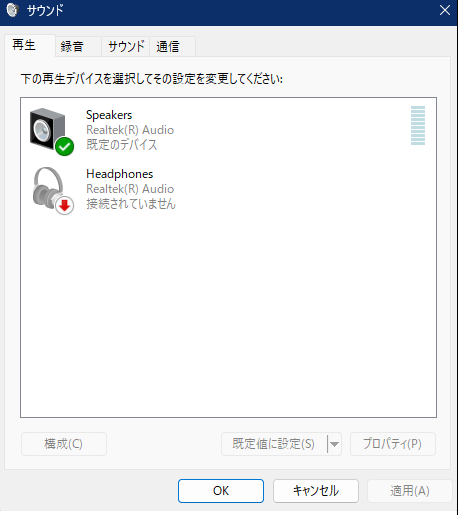This screenshot has width=458, height=520.
Task: Click the sound icon in title bar
Action: tap(12, 10)
